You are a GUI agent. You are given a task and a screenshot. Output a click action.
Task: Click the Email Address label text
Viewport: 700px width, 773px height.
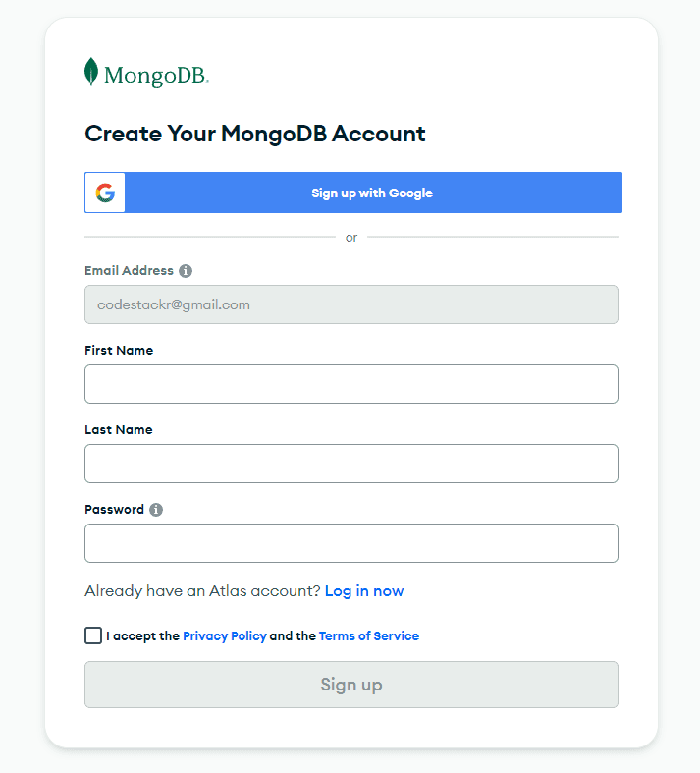pos(129,271)
